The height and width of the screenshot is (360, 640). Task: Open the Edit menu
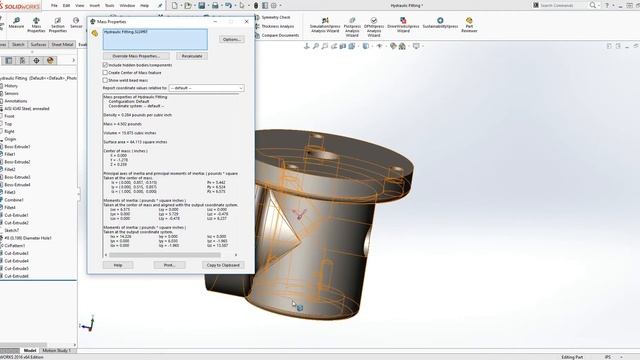pyautogui.click(x=66, y=6)
